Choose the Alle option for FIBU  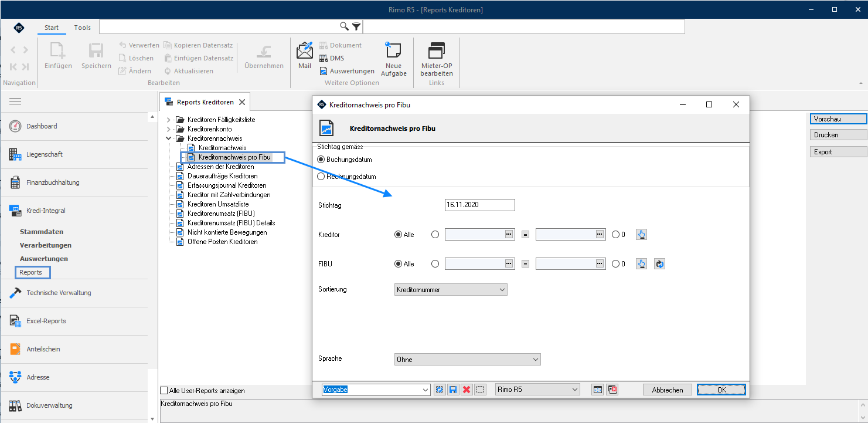coord(399,264)
